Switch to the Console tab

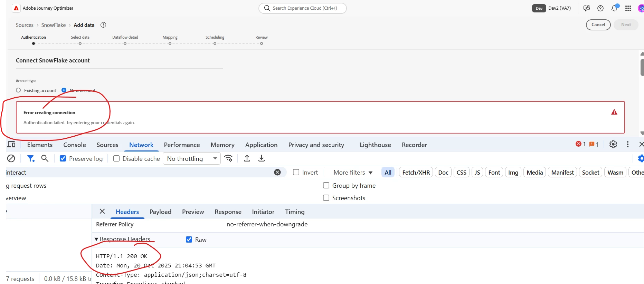[75, 145]
